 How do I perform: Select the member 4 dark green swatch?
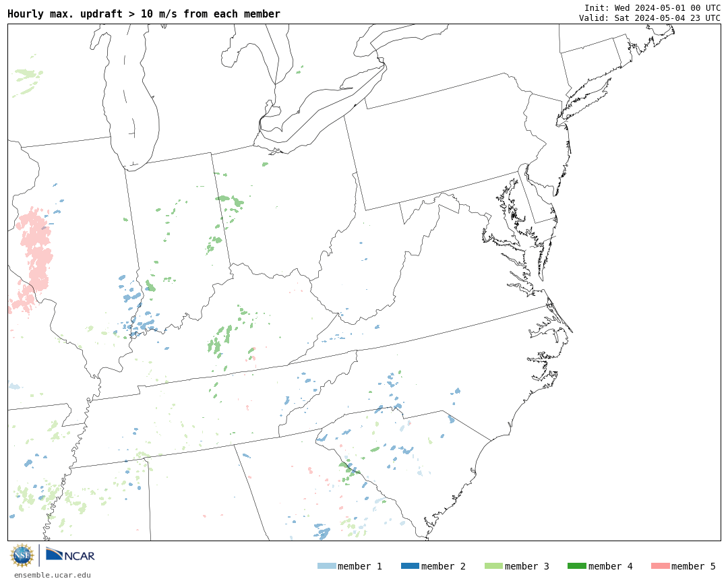(576, 566)
